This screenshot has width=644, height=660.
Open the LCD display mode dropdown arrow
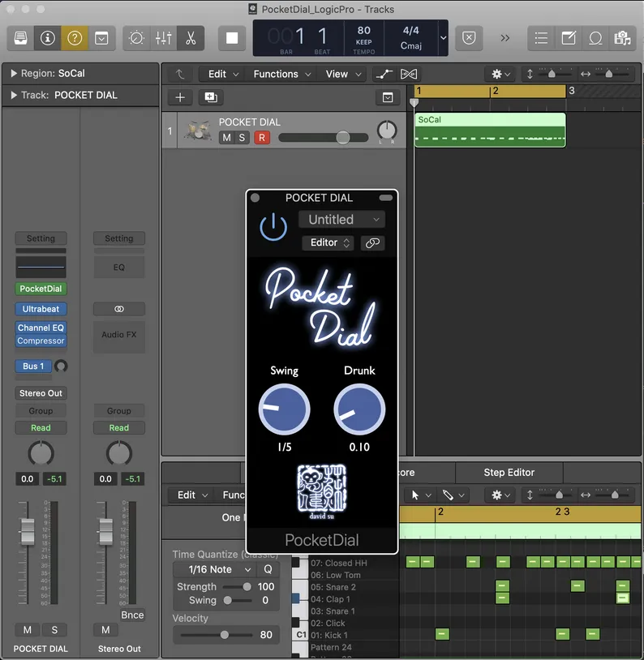click(x=443, y=38)
